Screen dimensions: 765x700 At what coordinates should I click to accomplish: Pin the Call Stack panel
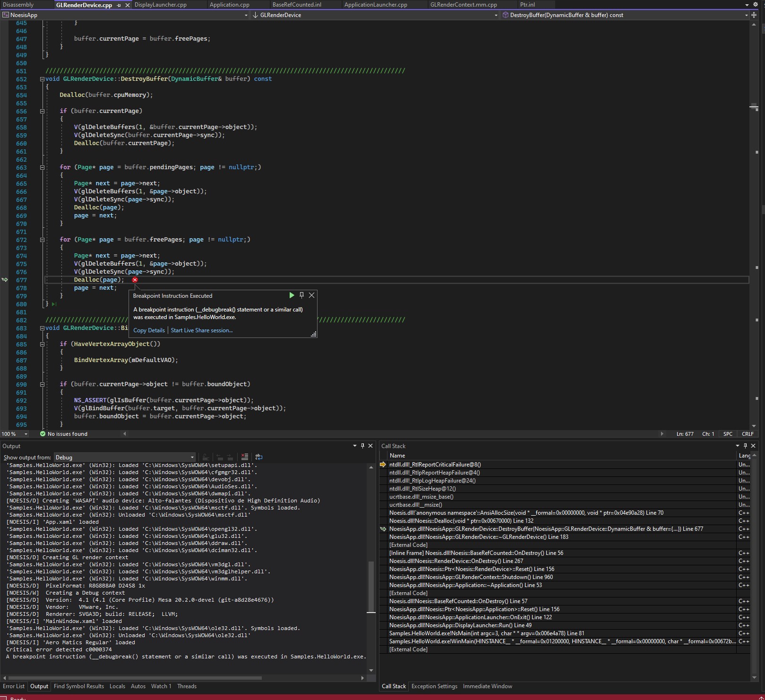point(745,446)
